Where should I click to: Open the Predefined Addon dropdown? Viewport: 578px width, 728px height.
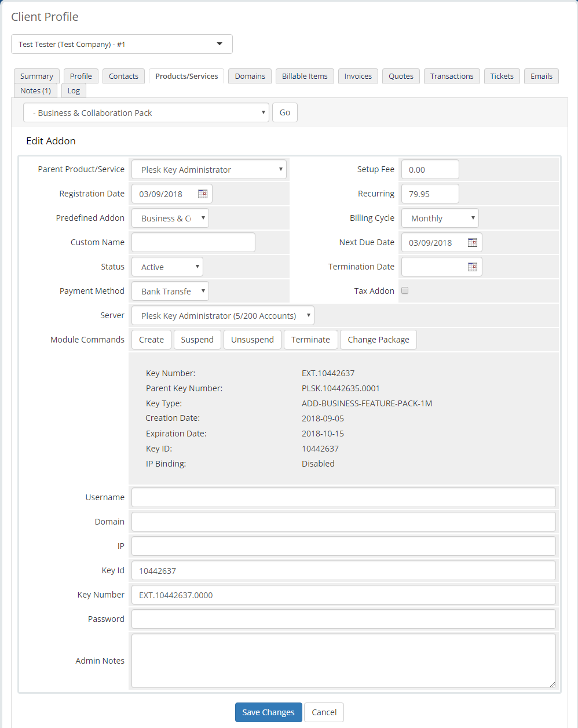coord(170,218)
